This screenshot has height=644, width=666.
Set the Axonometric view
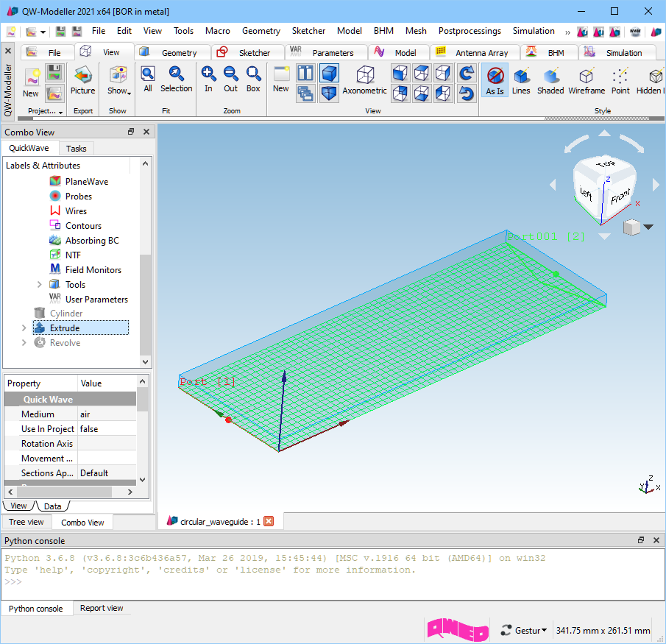click(365, 81)
